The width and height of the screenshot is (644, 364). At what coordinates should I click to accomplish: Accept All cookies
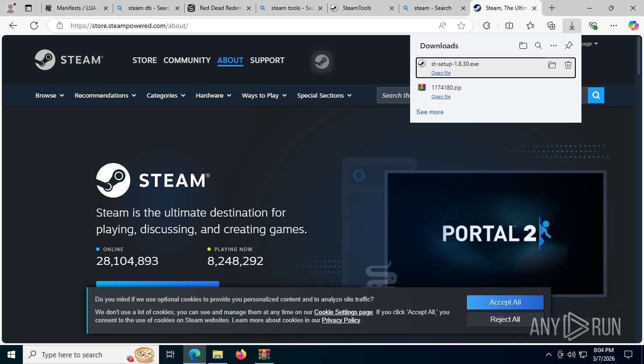[505, 302]
